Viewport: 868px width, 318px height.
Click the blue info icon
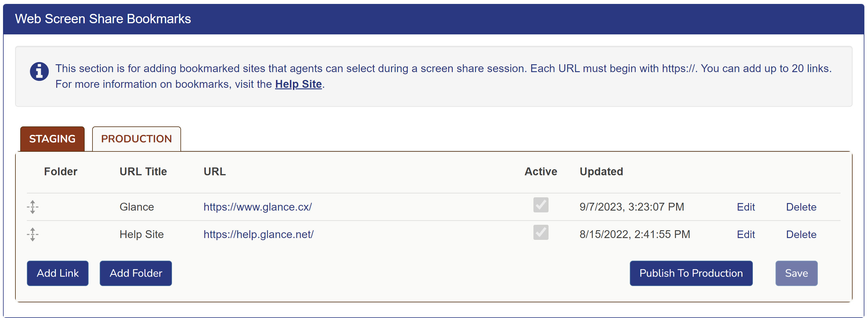pyautogui.click(x=39, y=72)
